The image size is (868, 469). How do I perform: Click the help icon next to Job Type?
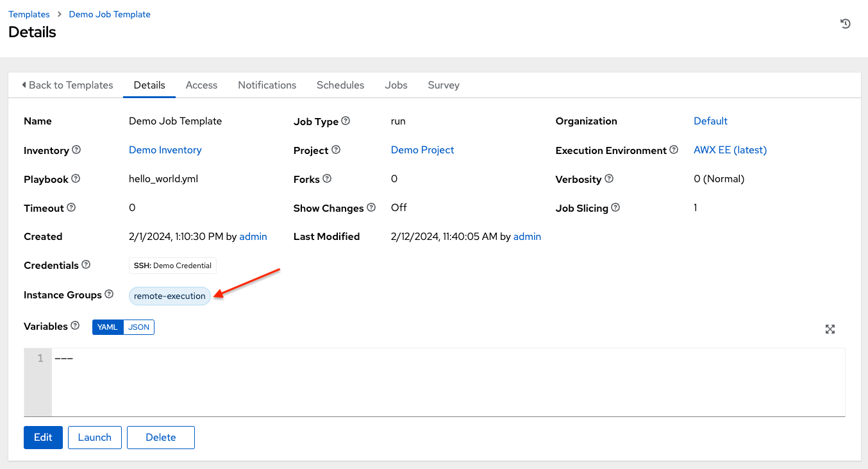click(346, 121)
